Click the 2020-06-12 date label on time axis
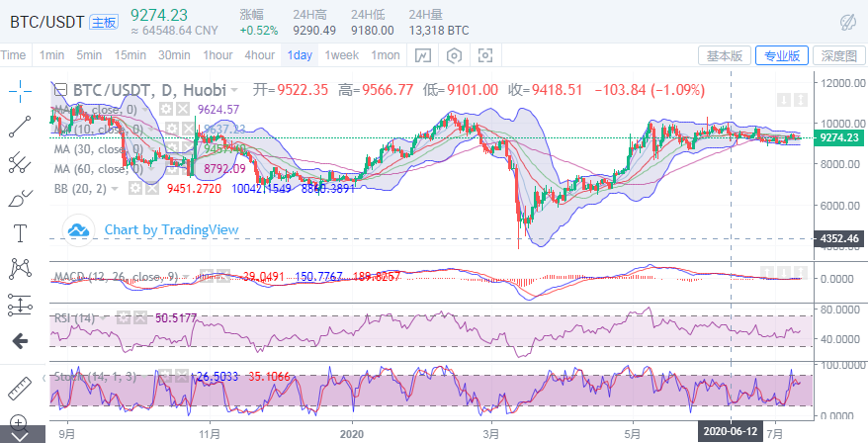 click(x=731, y=431)
